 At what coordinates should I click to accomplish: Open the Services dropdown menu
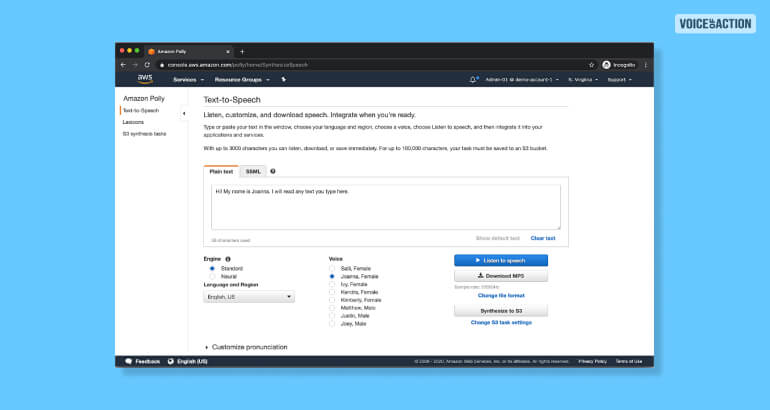pos(188,80)
